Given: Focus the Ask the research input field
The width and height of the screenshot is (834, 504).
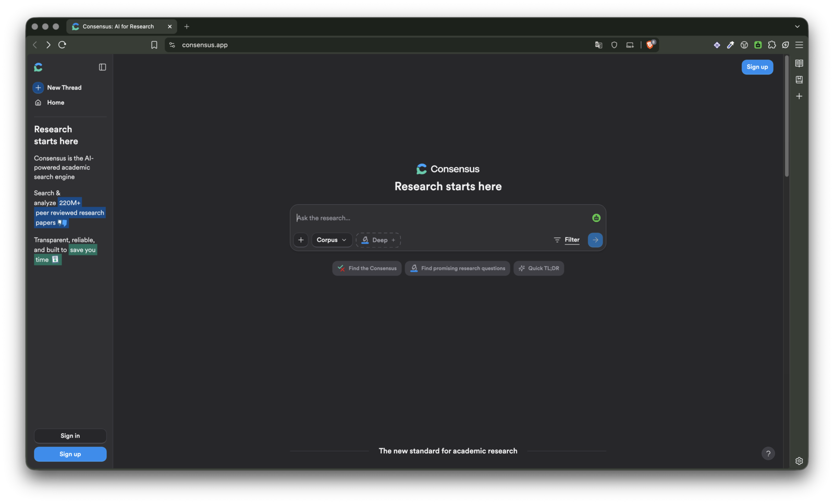Looking at the screenshot, I should tap(441, 218).
